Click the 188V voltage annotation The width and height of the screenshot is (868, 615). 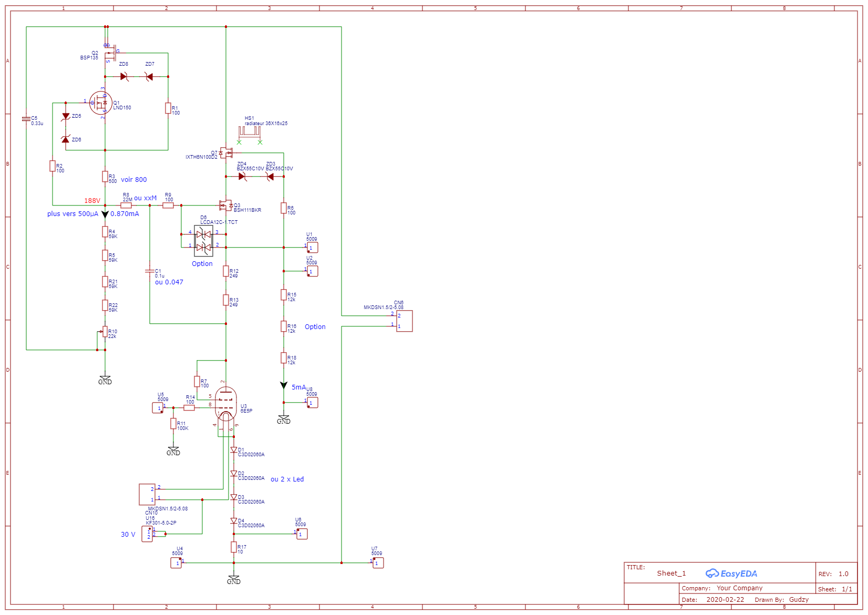tap(92, 201)
